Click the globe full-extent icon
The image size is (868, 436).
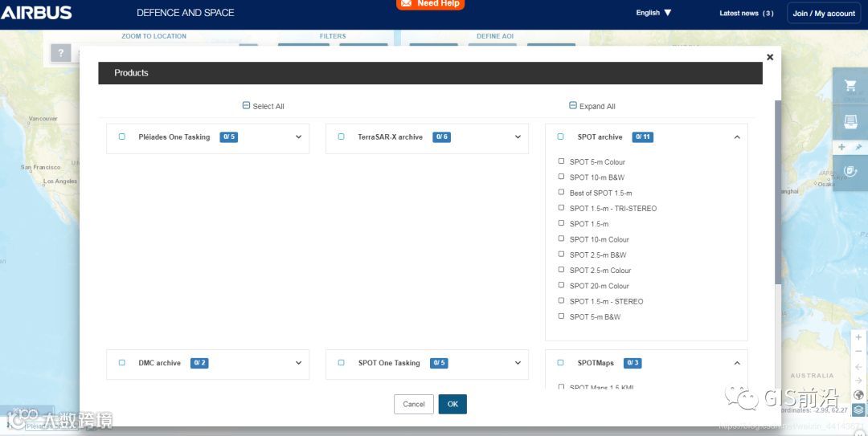click(858, 395)
